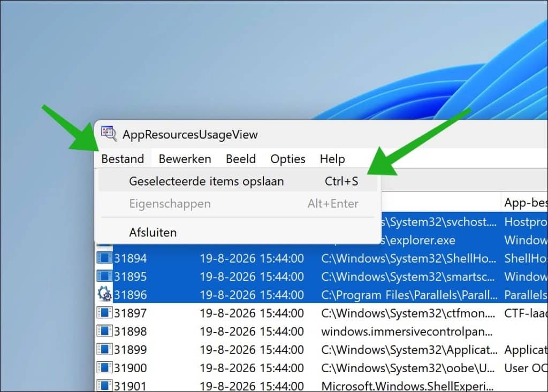Open the Opties menu
548x392 pixels.
coord(287,159)
